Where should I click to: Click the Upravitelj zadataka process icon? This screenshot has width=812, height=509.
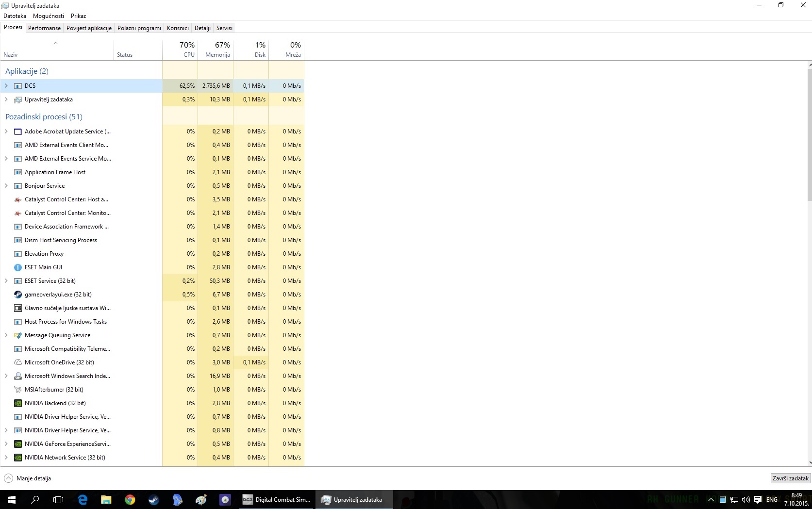[x=18, y=99]
